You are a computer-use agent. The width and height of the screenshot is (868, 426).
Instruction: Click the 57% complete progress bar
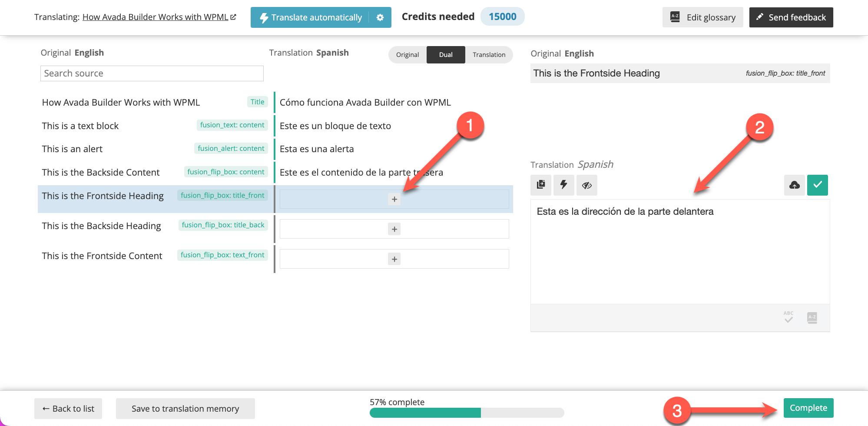point(467,413)
